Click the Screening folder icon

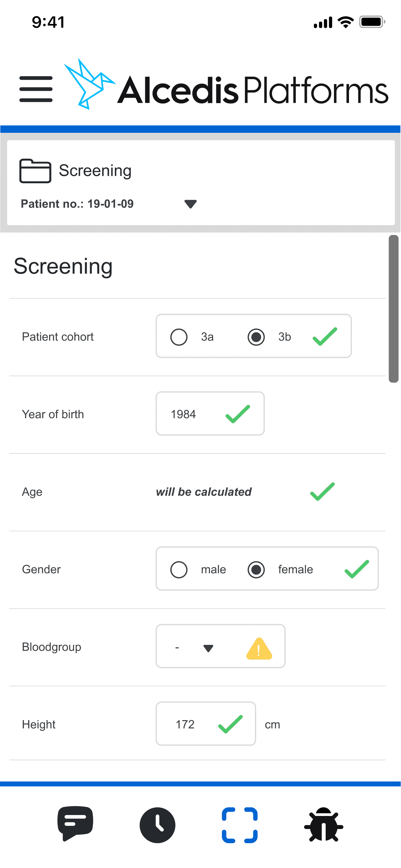35,171
